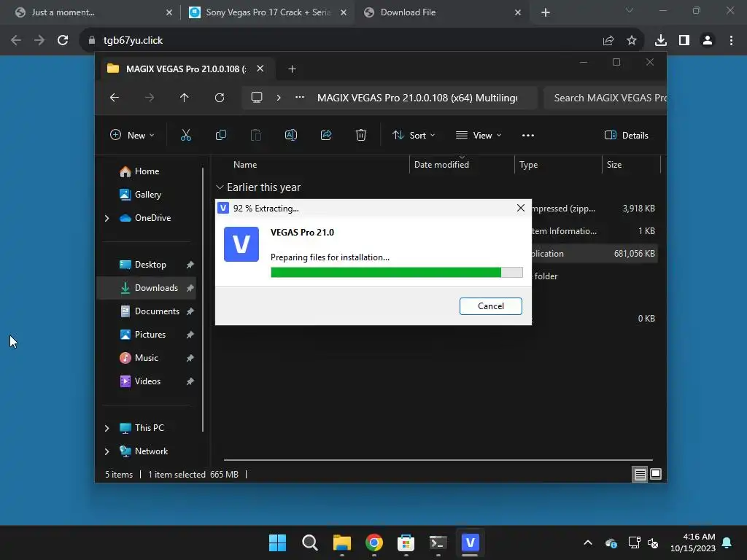Close the MAGIX VEGAS Pro Explorer tab

point(260,69)
